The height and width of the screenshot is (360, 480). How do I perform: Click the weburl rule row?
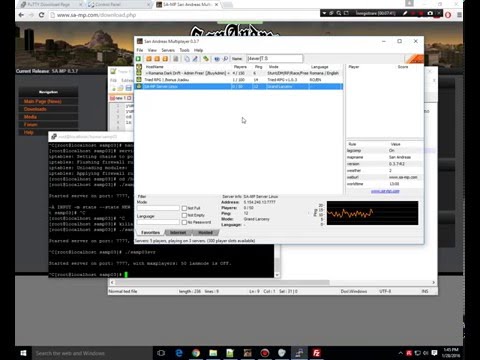pyautogui.click(x=385, y=177)
